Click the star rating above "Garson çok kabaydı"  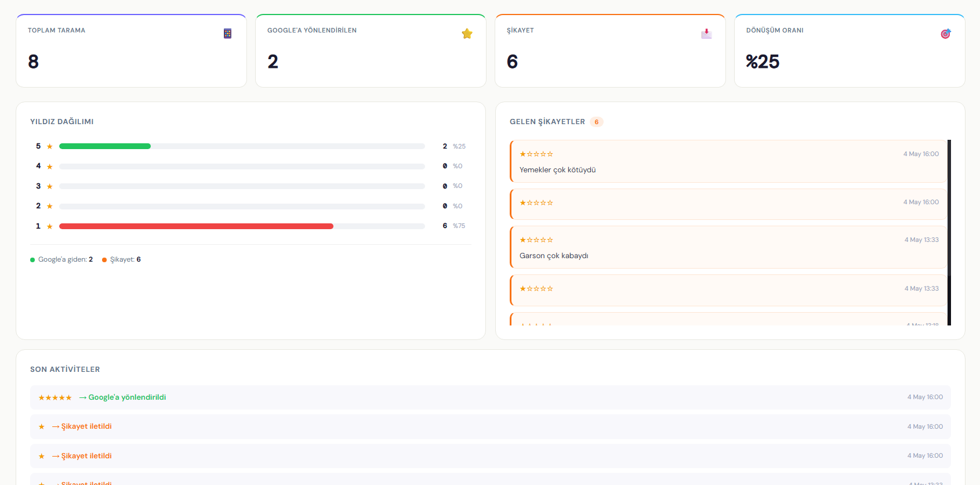tap(536, 240)
